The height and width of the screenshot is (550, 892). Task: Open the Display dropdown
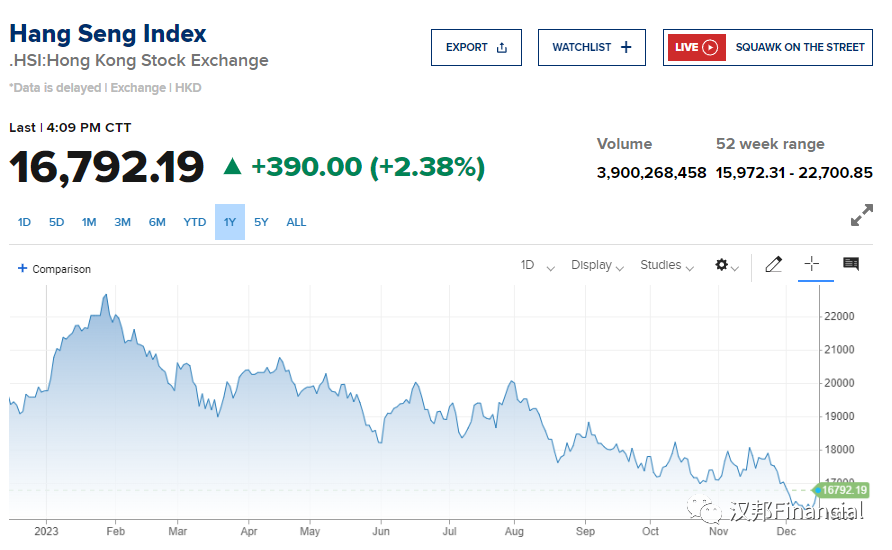tap(597, 266)
